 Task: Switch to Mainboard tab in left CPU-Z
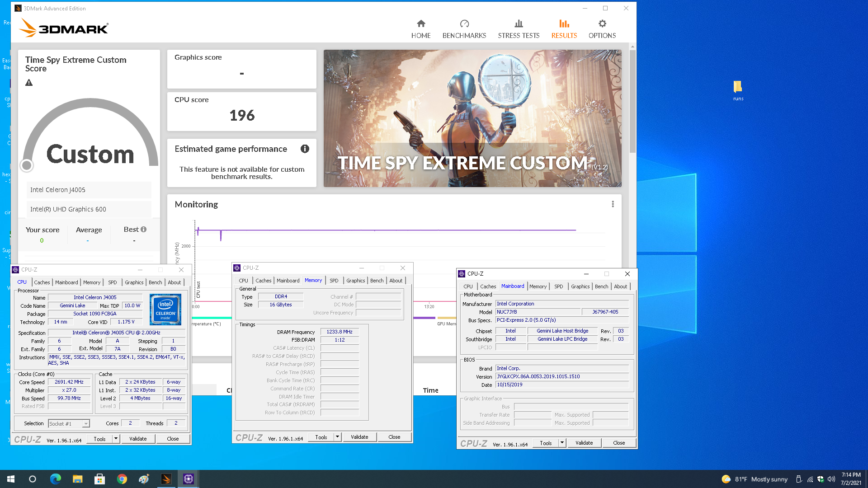click(x=66, y=282)
